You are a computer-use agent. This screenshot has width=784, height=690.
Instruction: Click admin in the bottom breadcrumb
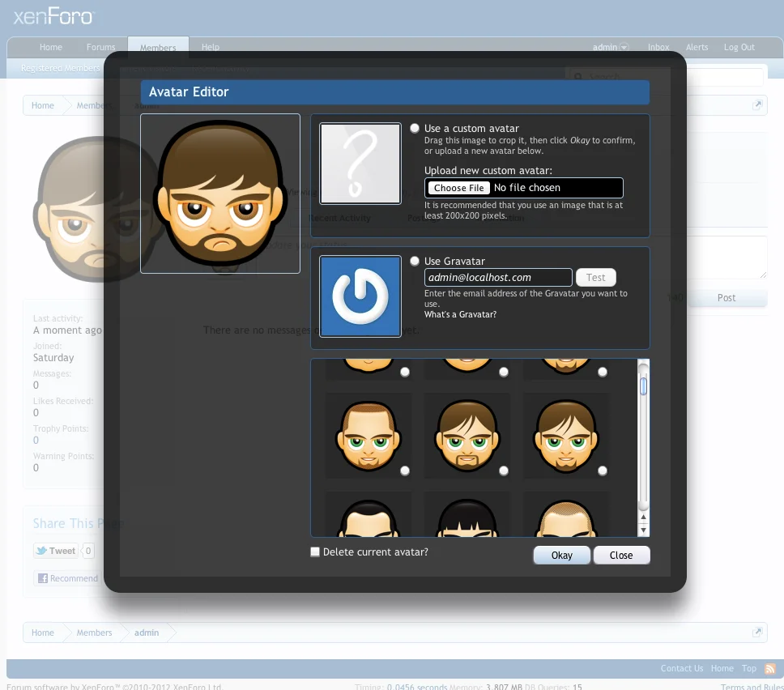147,632
